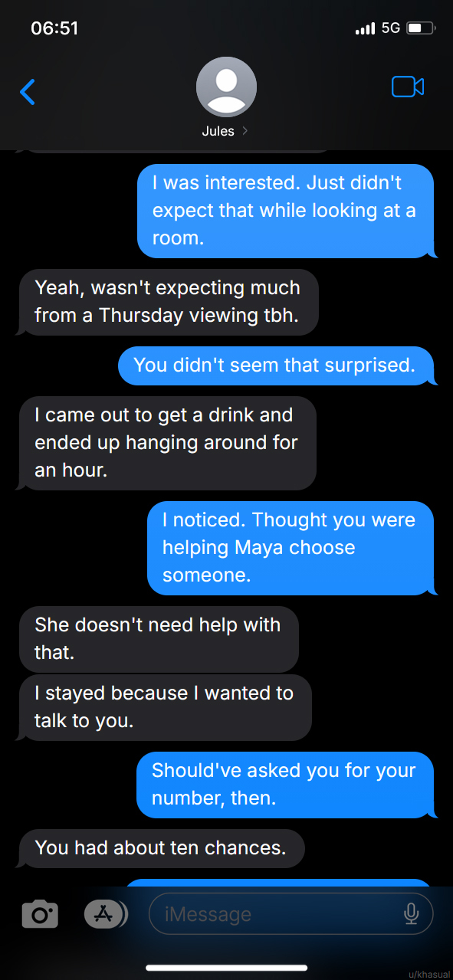Viewport: 453px width, 980px height.
Task: Tap the back arrow to leave conversation
Action: point(28,91)
